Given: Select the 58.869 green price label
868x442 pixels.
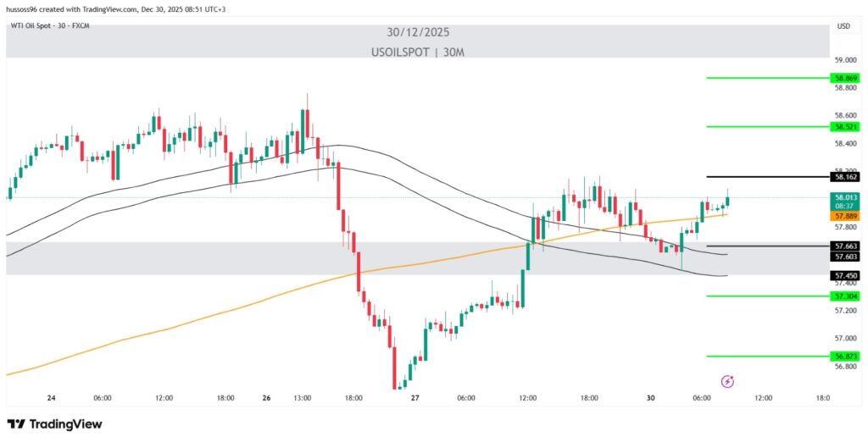Looking at the screenshot, I should [846, 78].
